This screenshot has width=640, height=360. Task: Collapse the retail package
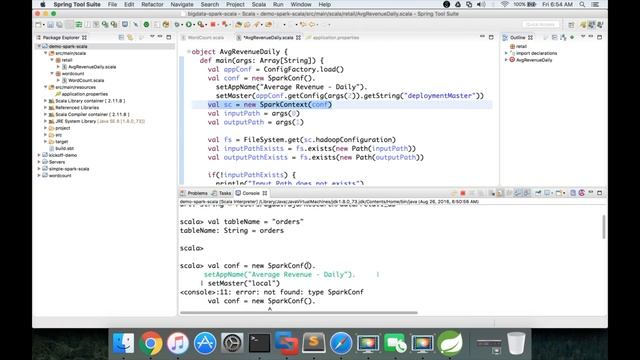tap(52, 60)
